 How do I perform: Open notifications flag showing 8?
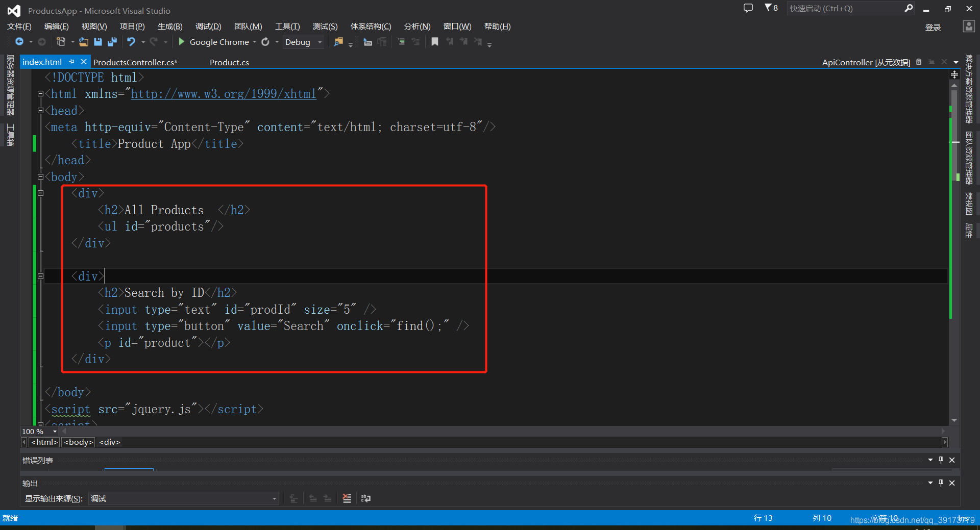tap(771, 8)
